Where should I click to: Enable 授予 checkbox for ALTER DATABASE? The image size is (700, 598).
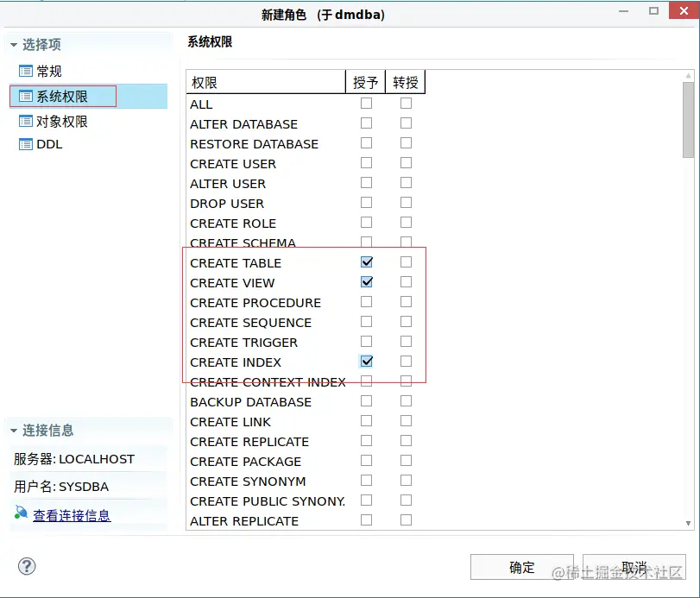click(x=366, y=123)
